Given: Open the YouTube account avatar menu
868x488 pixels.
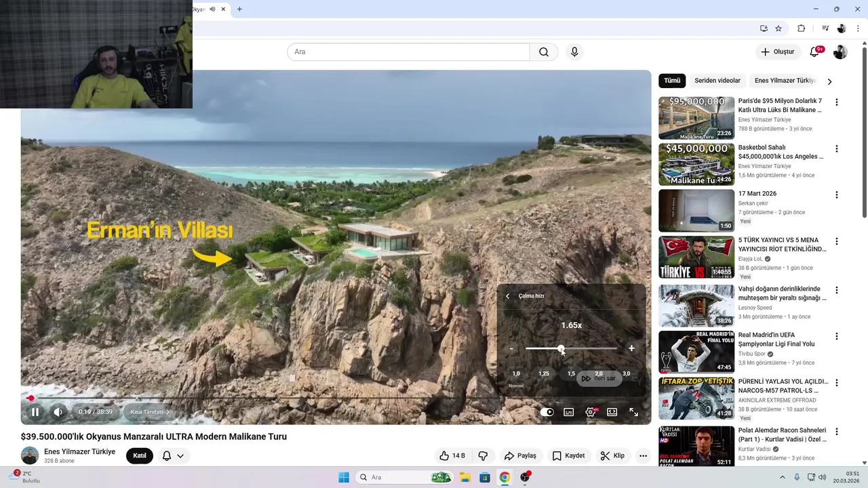Looking at the screenshot, I should click(840, 52).
